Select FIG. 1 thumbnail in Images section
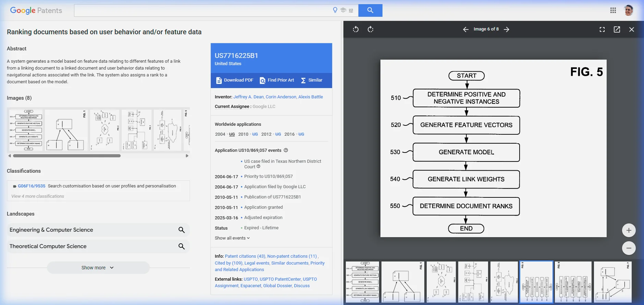The width and height of the screenshot is (644, 305). point(66,130)
